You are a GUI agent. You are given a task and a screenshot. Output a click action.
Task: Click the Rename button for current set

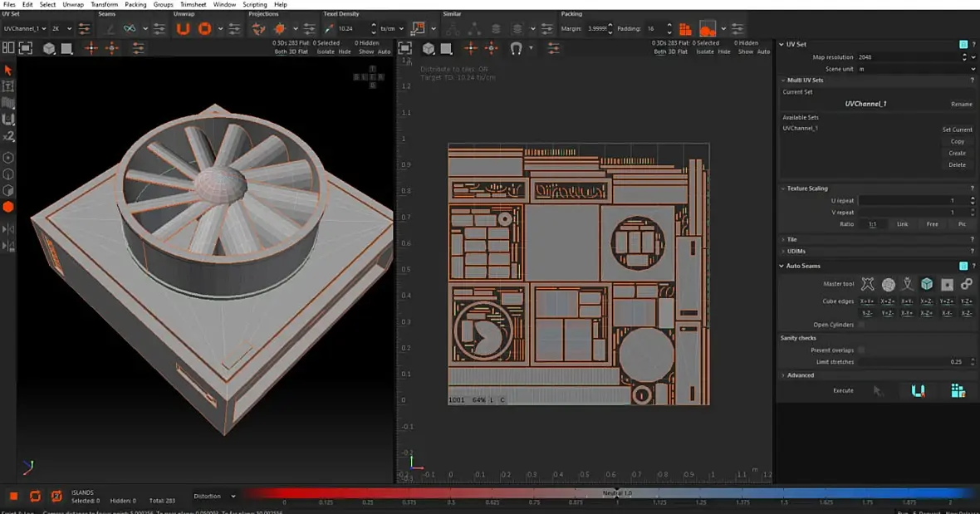click(x=961, y=104)
